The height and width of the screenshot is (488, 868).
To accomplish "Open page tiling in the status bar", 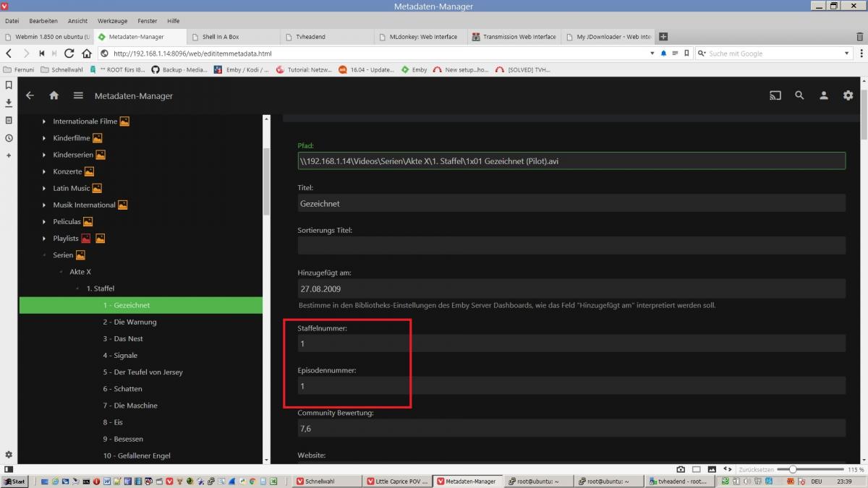I will (x=697, y=469).
